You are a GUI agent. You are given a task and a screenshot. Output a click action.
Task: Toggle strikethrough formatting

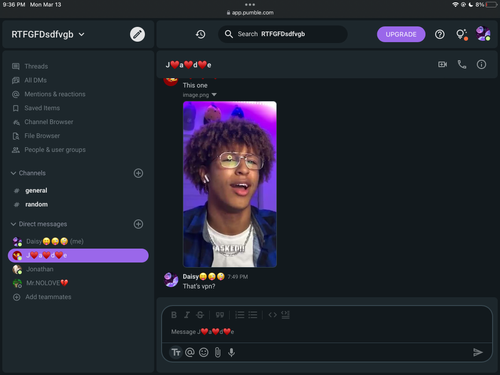[x=200, y=315]
